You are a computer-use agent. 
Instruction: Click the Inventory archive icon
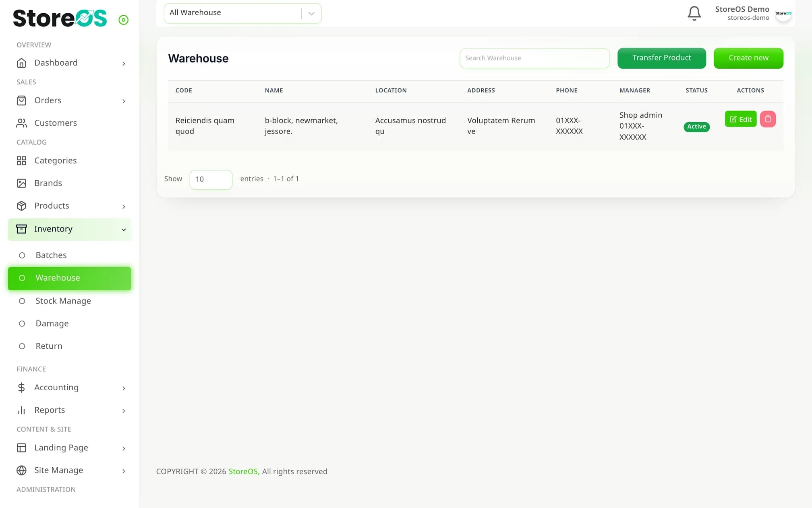coord(21,229)
